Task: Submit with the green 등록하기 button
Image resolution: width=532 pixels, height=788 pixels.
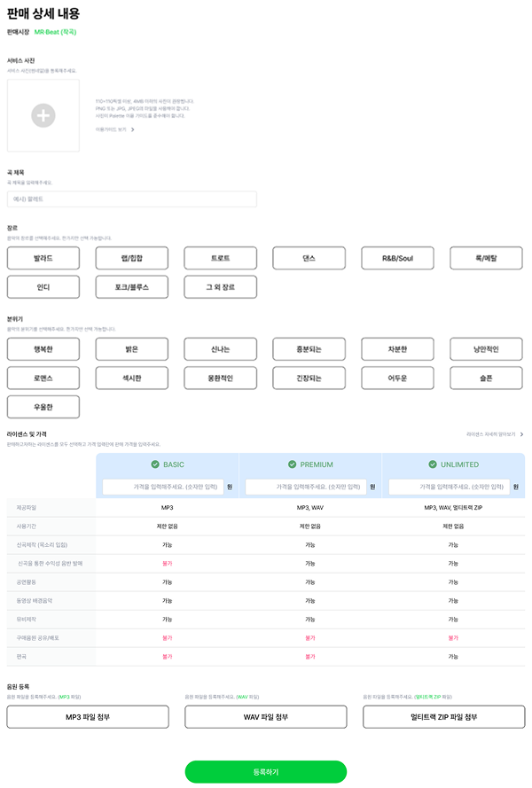Action: 266,772
